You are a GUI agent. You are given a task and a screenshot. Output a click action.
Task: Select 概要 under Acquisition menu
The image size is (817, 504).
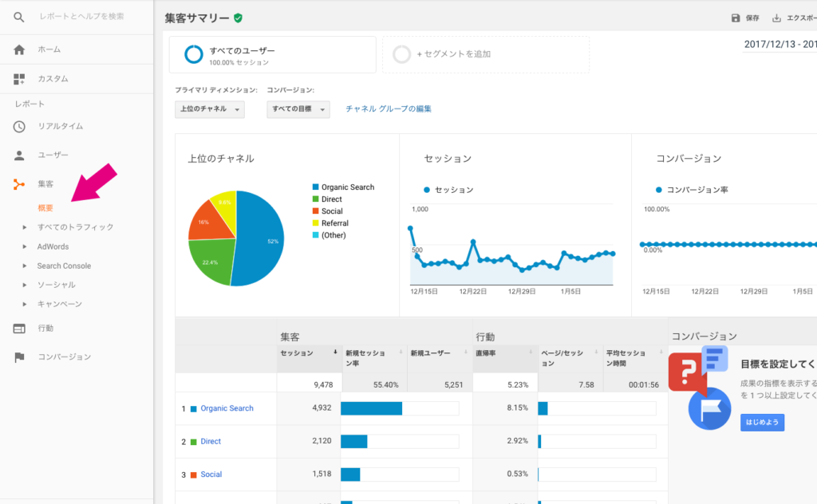pos(45,208)
